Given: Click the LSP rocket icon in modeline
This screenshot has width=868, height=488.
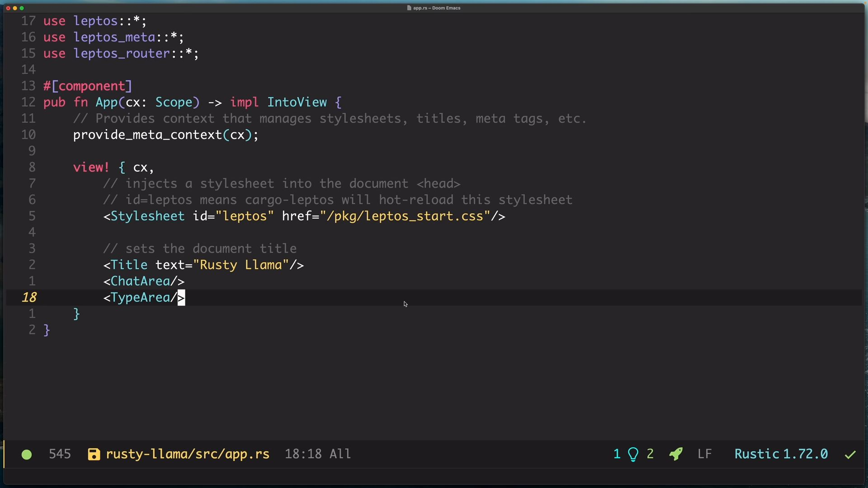Looking at the screenshot, I should click(676, 454).
